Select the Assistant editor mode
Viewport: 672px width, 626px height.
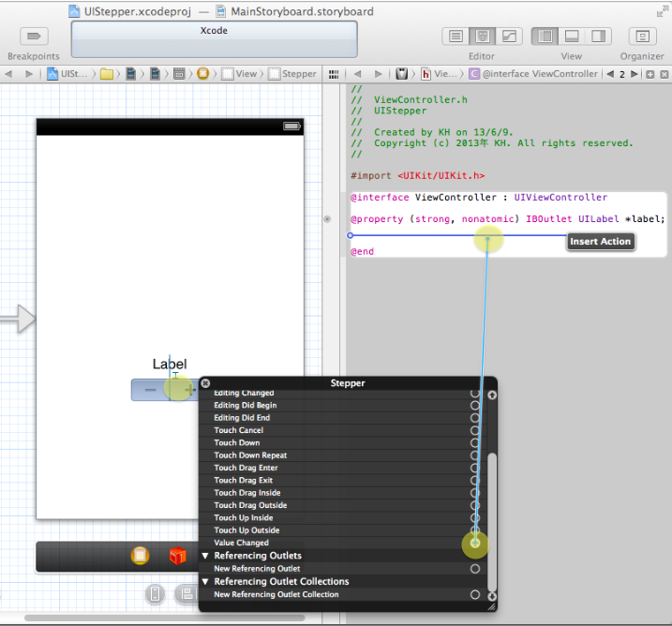(482, 37)
